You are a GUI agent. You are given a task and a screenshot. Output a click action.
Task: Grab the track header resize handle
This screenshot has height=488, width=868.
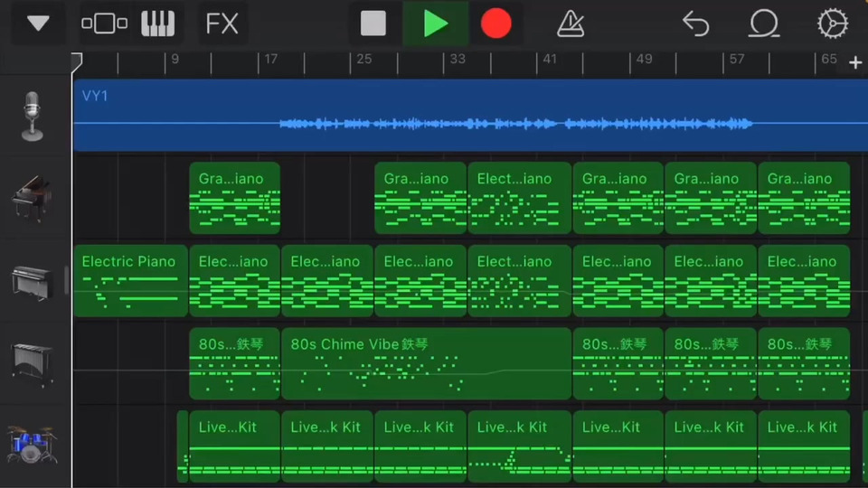[x=67, y=280]
